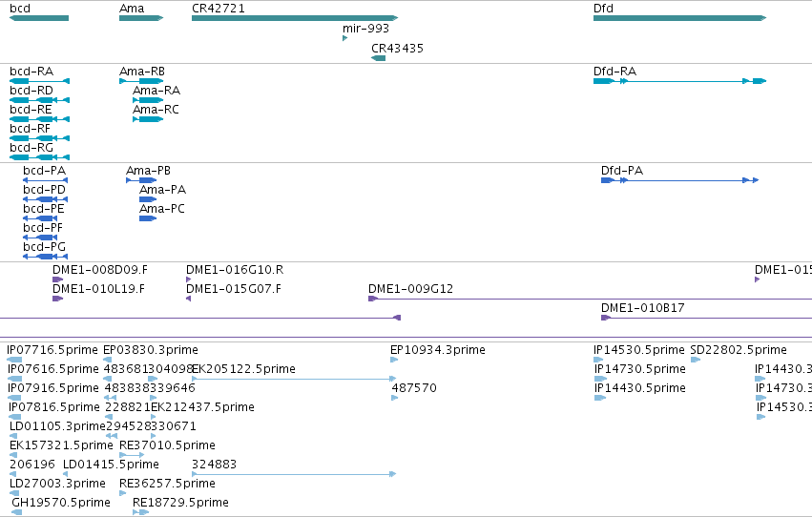
Task: Select EK157321.5prime EST label
Action: (61, 445)
